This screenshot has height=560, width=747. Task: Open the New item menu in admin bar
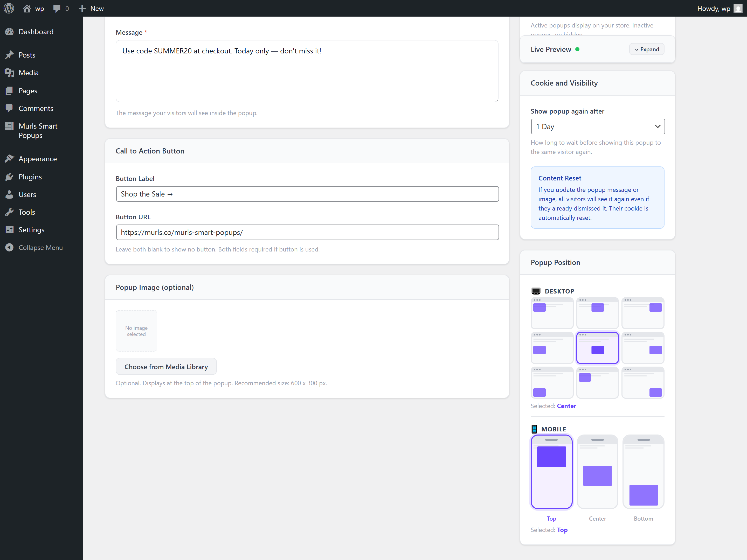tap(91, 8)
